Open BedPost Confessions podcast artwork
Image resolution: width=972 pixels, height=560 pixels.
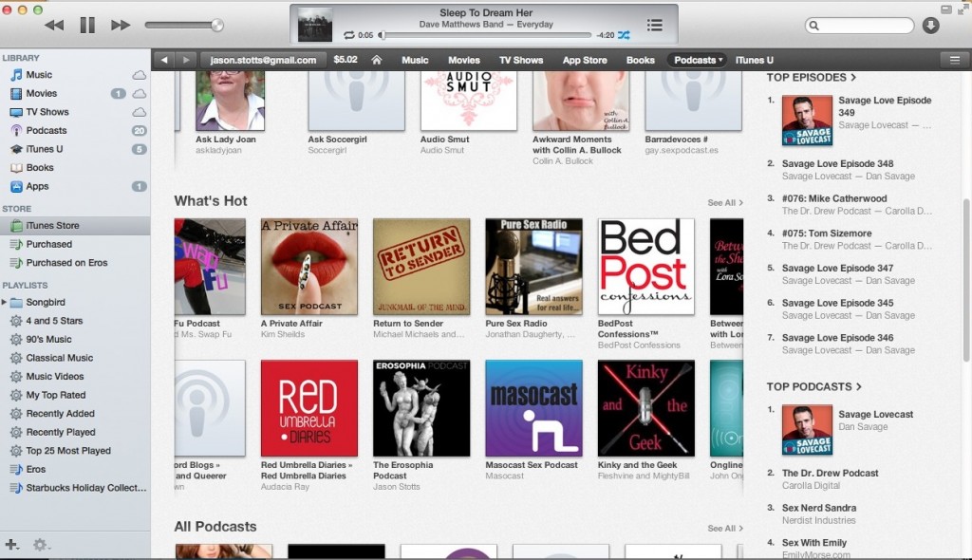pos(645,267)
